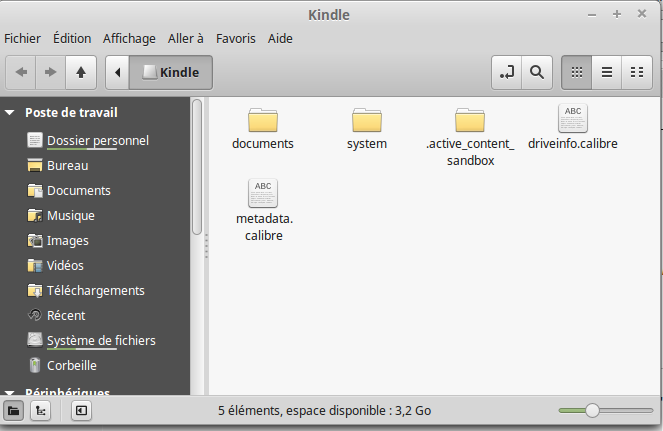Switch to list view

(x=607, y=72)
